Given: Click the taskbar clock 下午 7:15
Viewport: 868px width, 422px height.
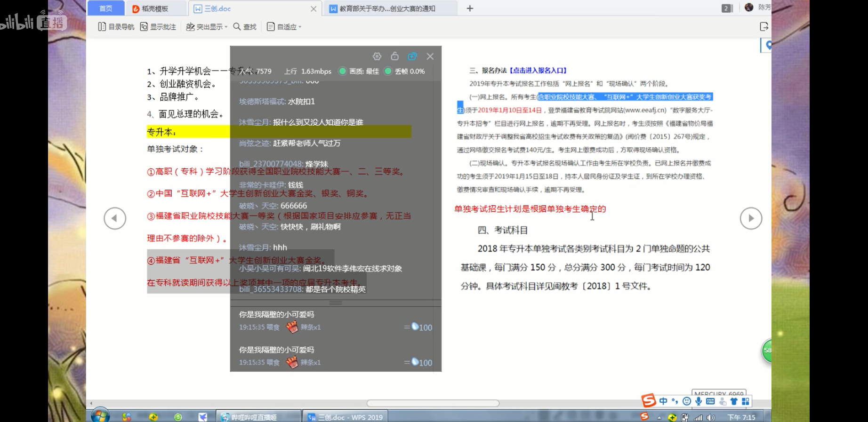Looking at the screenshot, I should [741, 417].
